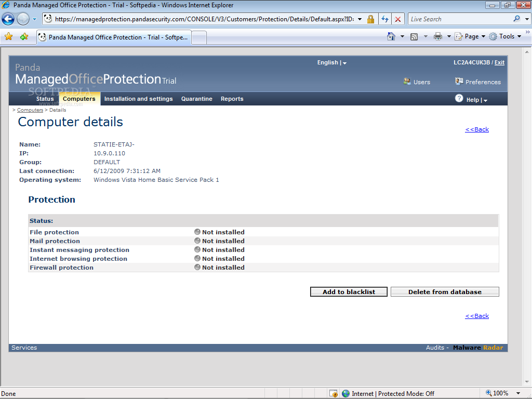This screenshot has width=532, height=399.
Task: Click the Home icon in toolbar
Action: click(x=391, y=36)
